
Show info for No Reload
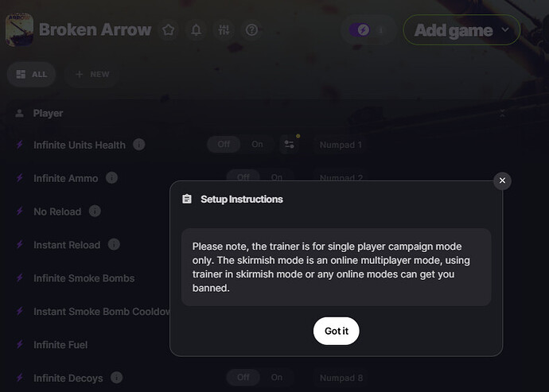[95, 212]
